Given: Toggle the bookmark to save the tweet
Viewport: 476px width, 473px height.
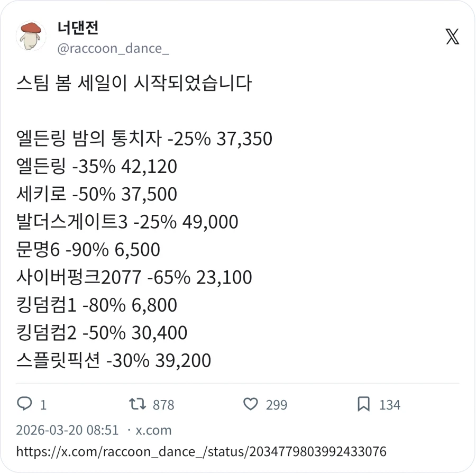Looking at the screenshot, I should [364, 404].
